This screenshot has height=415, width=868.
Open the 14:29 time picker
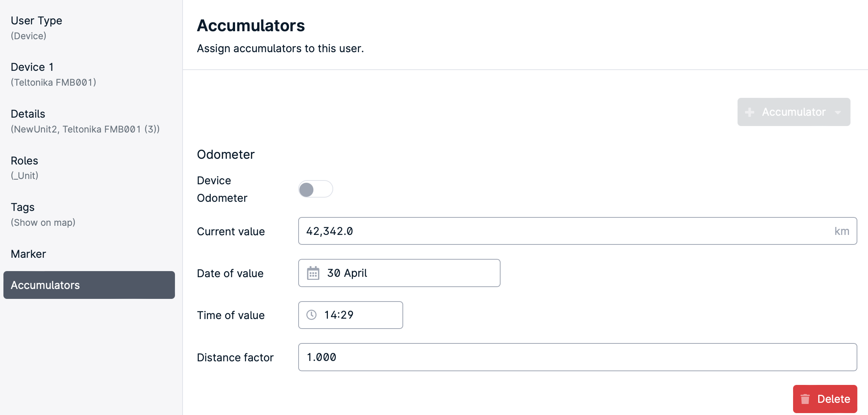click(350, 315)
